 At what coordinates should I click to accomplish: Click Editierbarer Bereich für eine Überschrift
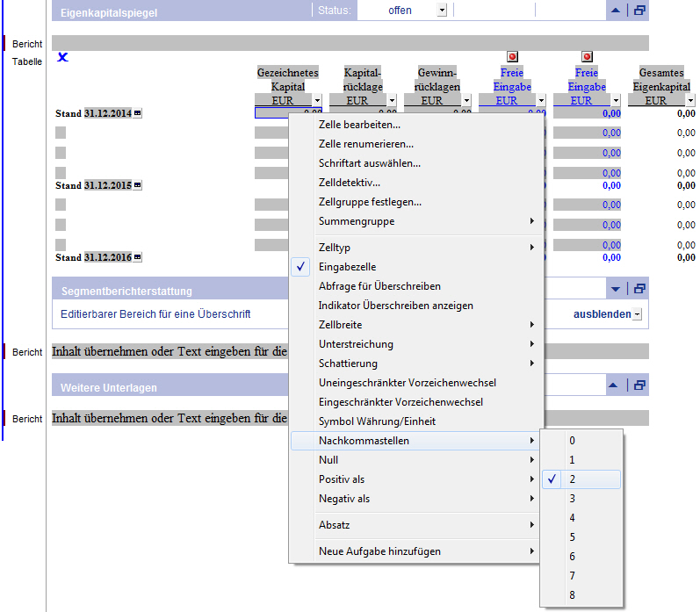click(155, 314)
